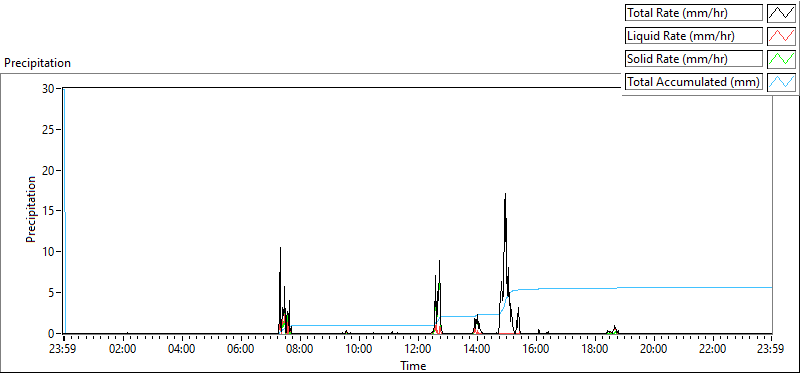800x373 pixels.
Task: Click the Time x-axis title
Action: coord(413,365)
